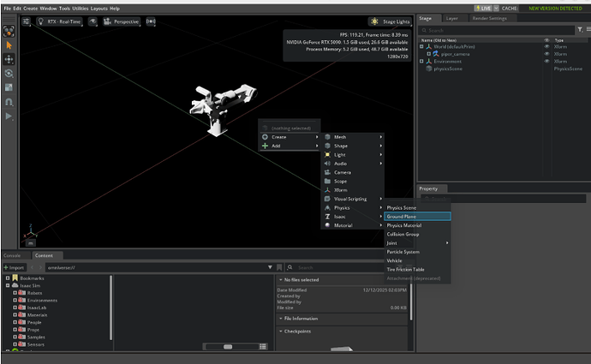
Task: Toggle visibility of World prim
Action: (x=546, y=46)
